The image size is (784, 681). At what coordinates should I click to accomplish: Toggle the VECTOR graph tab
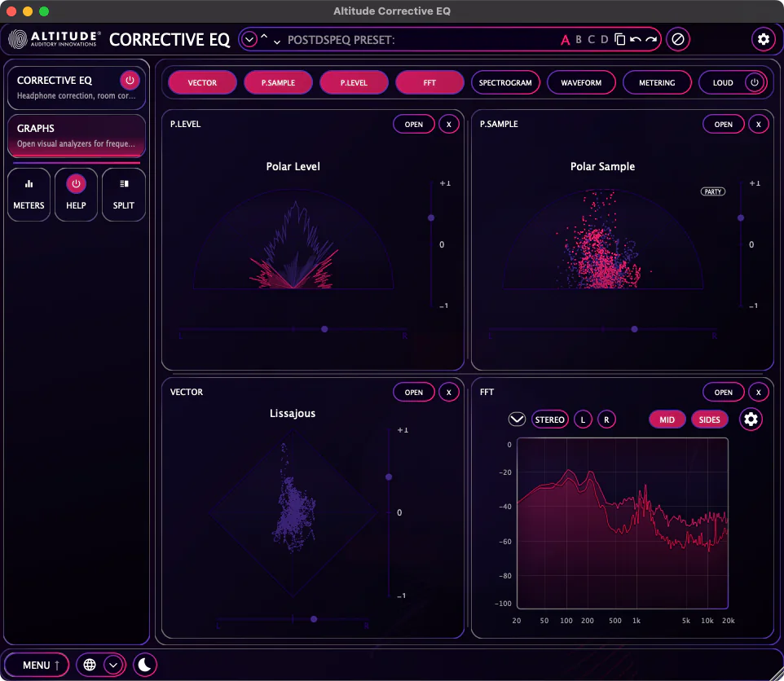[202, 82]
